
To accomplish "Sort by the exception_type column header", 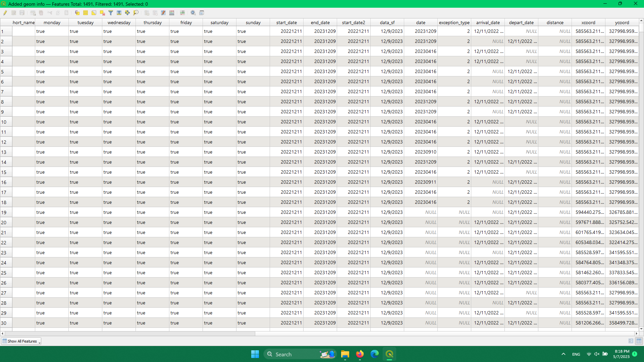I will point(454,22).
